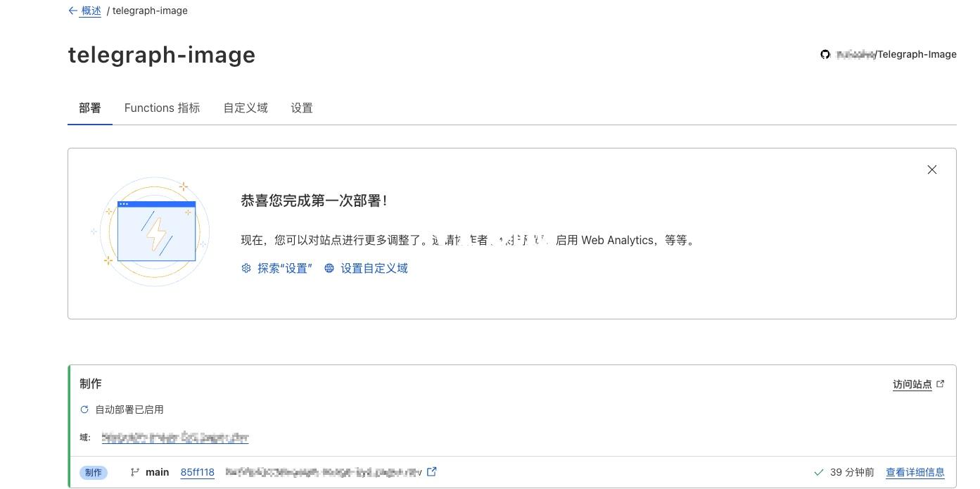Click the blurred deployment URL in the 制作 row
Screen dimensions: 980x489
pos(324,472)
